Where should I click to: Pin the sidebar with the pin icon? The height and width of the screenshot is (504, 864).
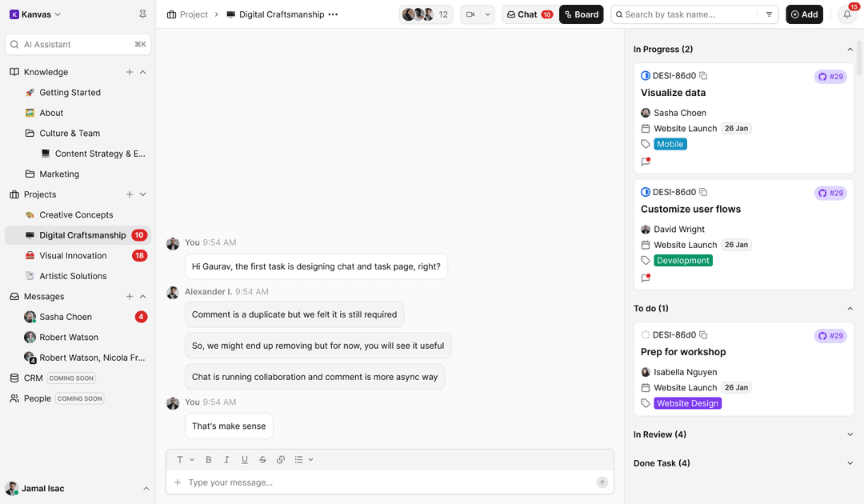click(142, 14)
